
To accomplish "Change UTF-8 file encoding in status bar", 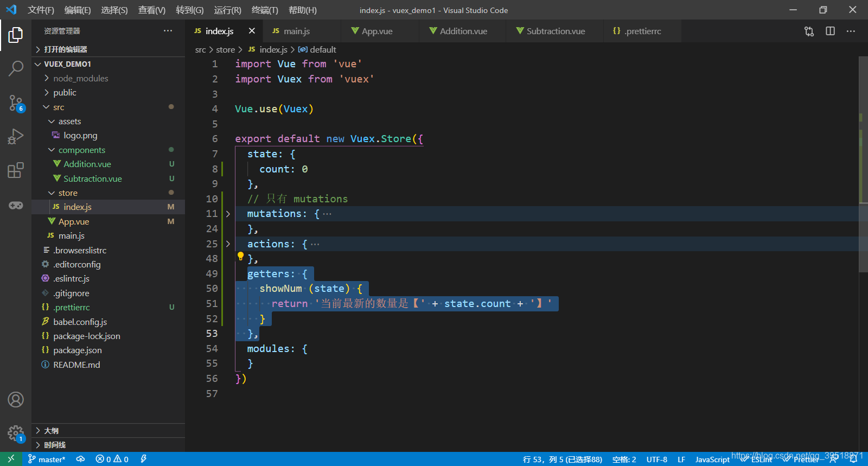I will pos(656,459).
